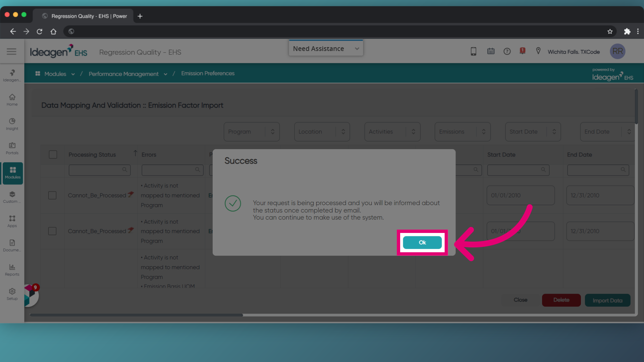Viewport: 644px width, 362px height.
Task: Open the Program filter dropdown
Action: 252,132
